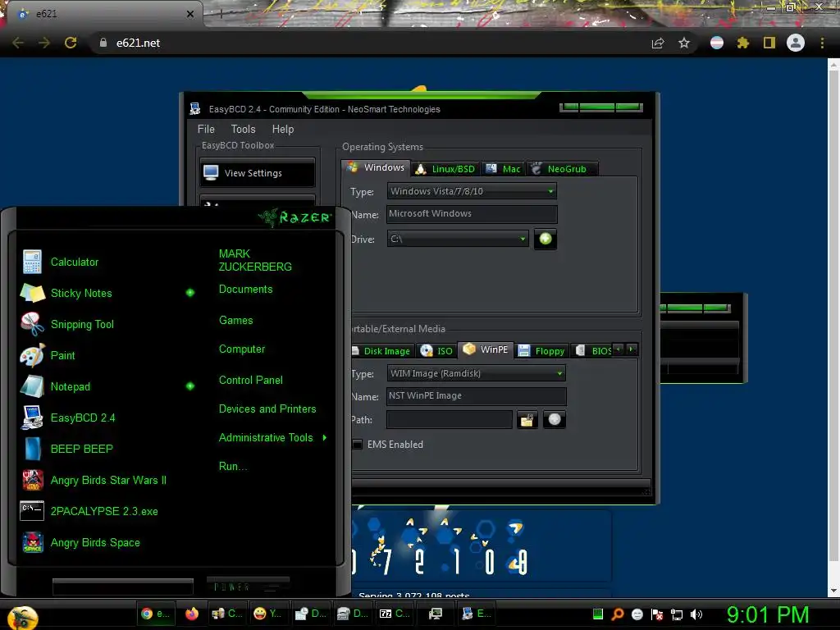
Task: Switch to the BIOS media tab
Action: [593, 351]
